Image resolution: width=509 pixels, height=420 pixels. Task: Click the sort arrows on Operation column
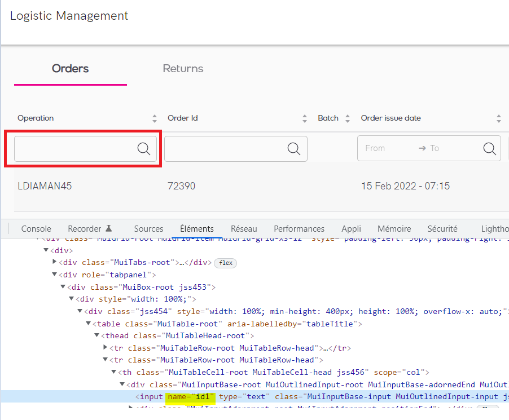(x=154, y=118)
